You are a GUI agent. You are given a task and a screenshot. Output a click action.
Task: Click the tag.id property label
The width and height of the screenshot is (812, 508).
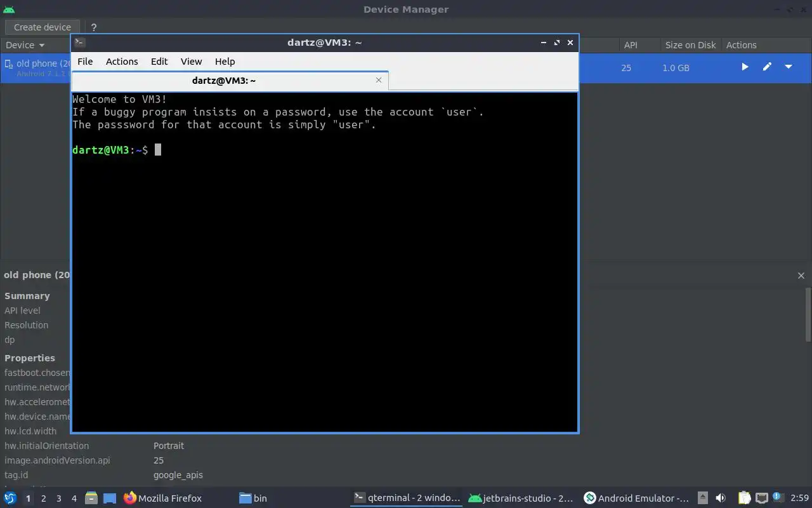(x=16, y=475)
